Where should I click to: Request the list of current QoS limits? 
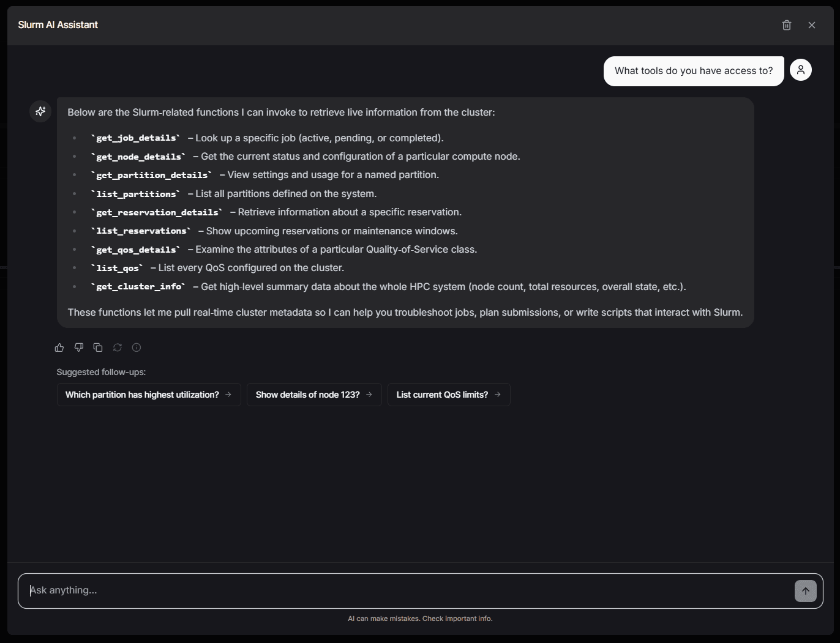pyautogui.click(x=449, y=395)
